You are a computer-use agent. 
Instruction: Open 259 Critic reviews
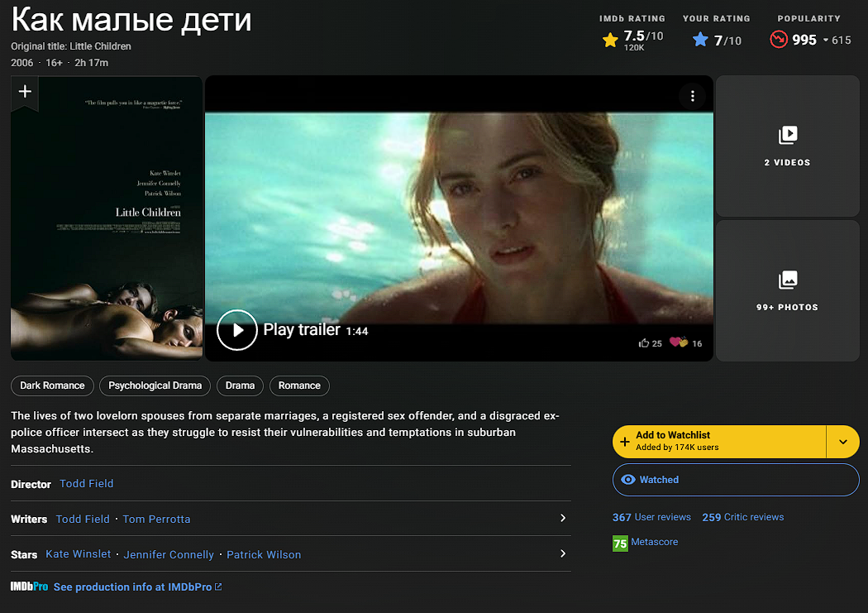click(743, 517)
